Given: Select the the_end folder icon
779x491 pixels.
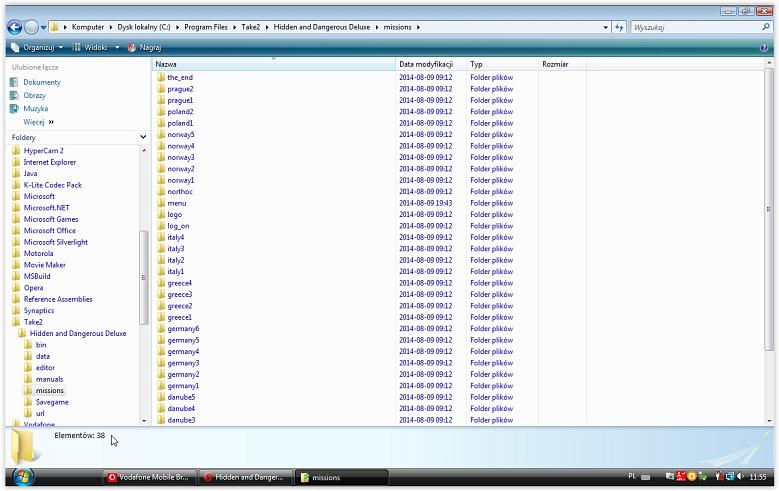Looking at the screenshot, I should coord(161,78).
